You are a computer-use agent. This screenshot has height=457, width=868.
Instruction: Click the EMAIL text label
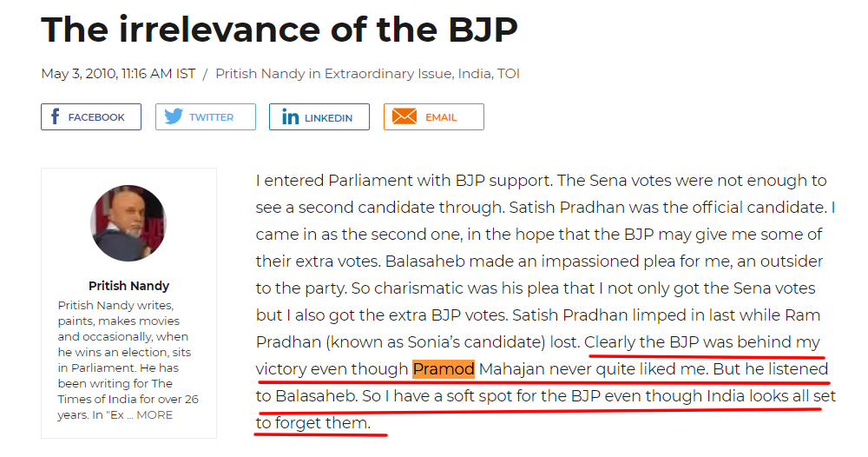tap(441, 117)
